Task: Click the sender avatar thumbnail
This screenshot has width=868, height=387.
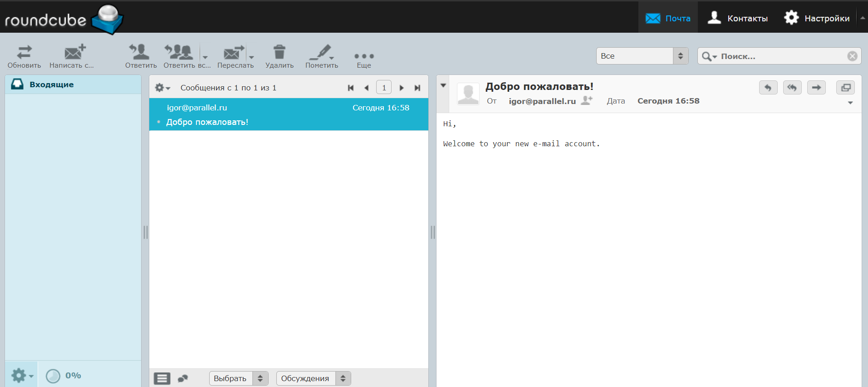Action: (468, 94)
